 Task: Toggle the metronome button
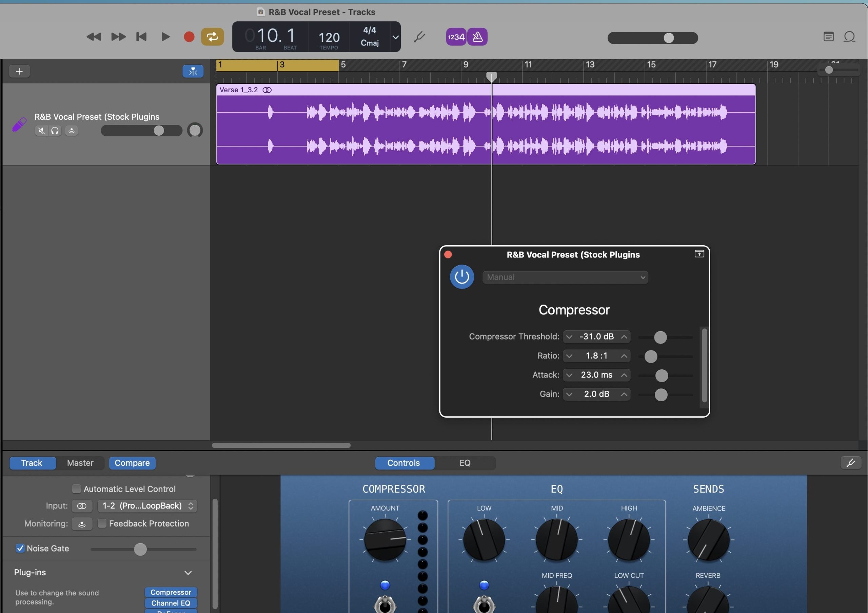pyautogui.click(x=477, y=37)
